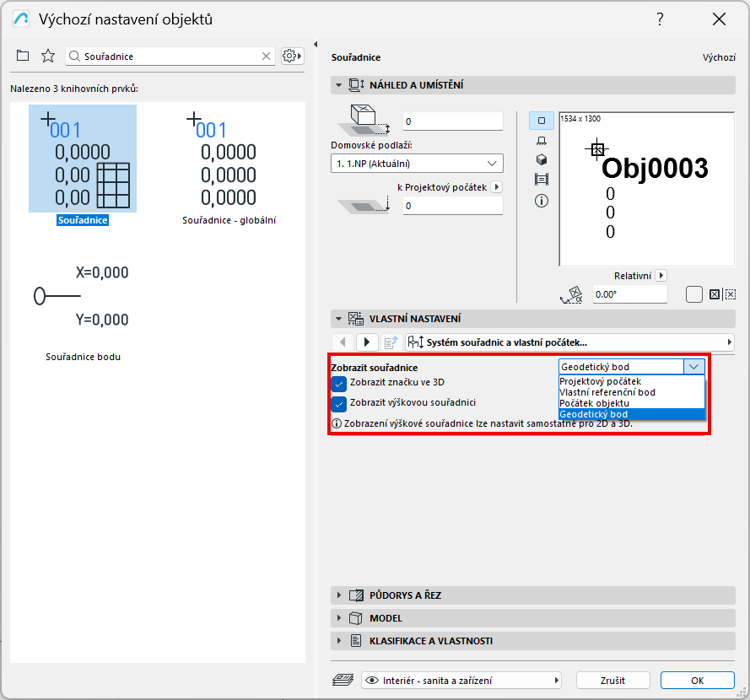Click the rotation angle icon

click(572, 295)
